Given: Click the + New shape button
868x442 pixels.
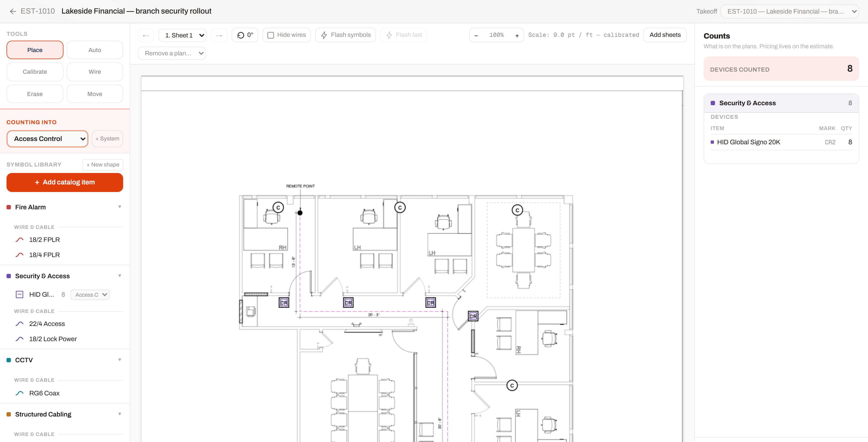Looking at the screenshot, I should pos(103,165).
